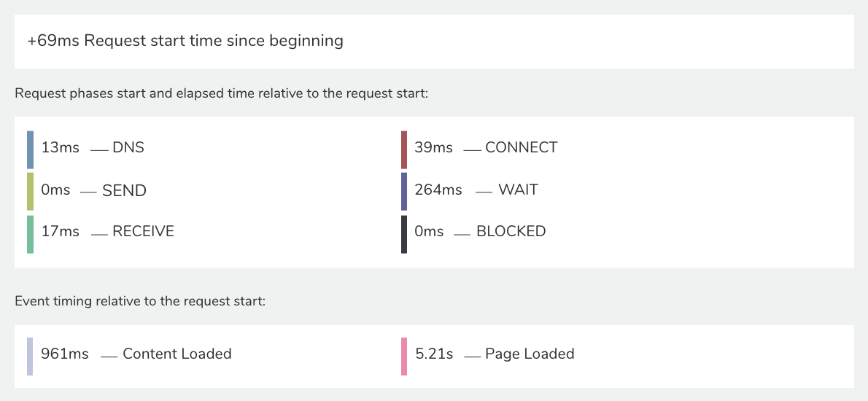
Task: Click the lavender Content Loaded color bar
Action: pyautogui.click(x=30, y=357)
